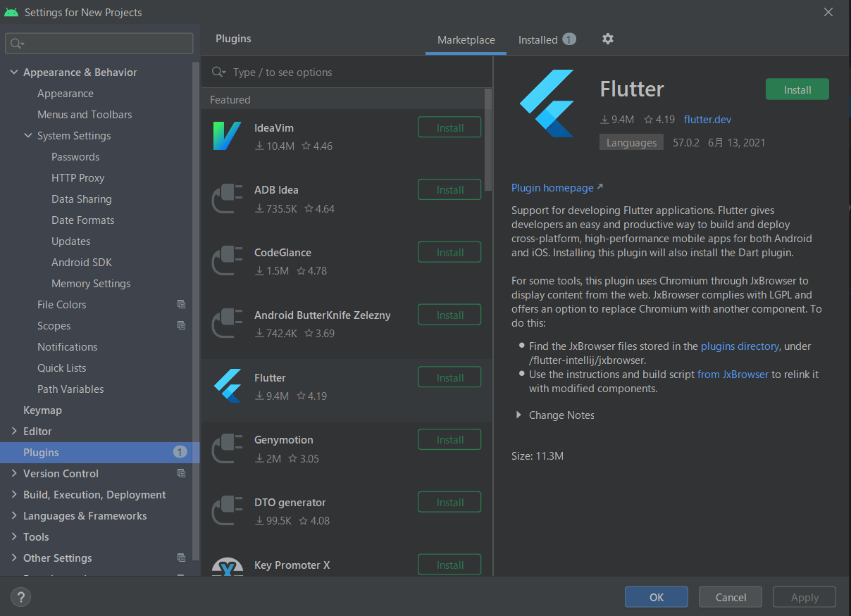Open the from JxBrowser link
This screenshot has height=616, width=851.
click(733, 375)
